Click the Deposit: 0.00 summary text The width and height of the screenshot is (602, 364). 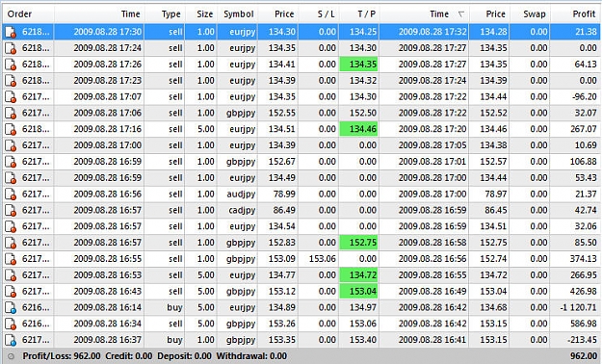point(184,356)
